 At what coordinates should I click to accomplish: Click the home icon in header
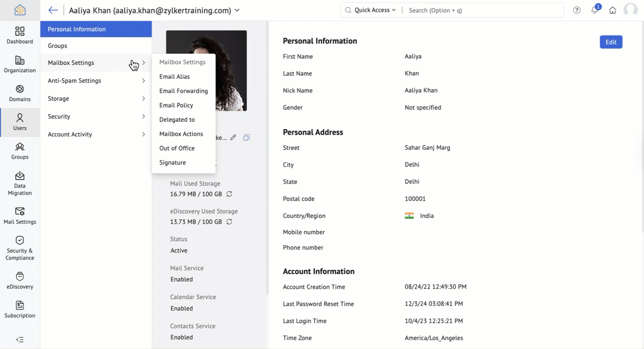(613, 10)
